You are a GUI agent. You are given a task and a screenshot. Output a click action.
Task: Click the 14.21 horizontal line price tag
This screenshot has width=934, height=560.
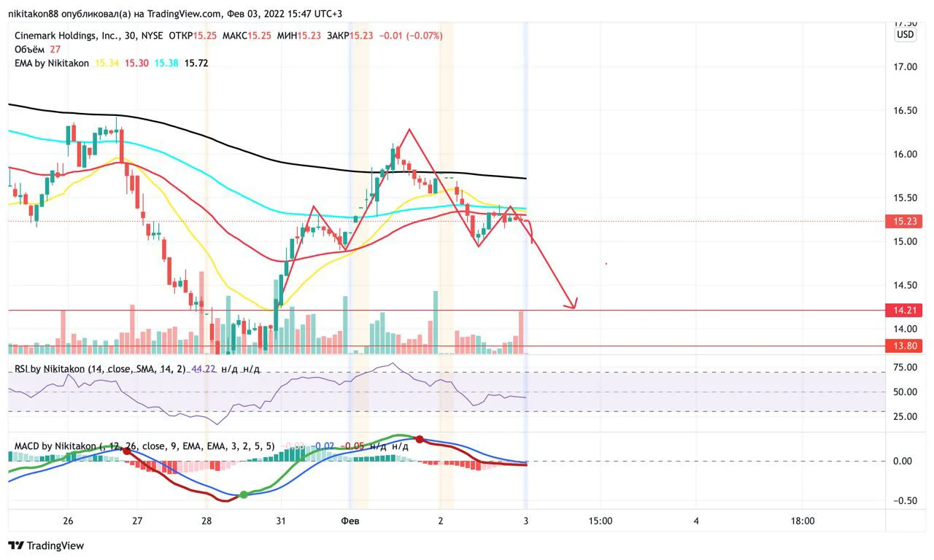pyautogui.click(x=905, y=311)
